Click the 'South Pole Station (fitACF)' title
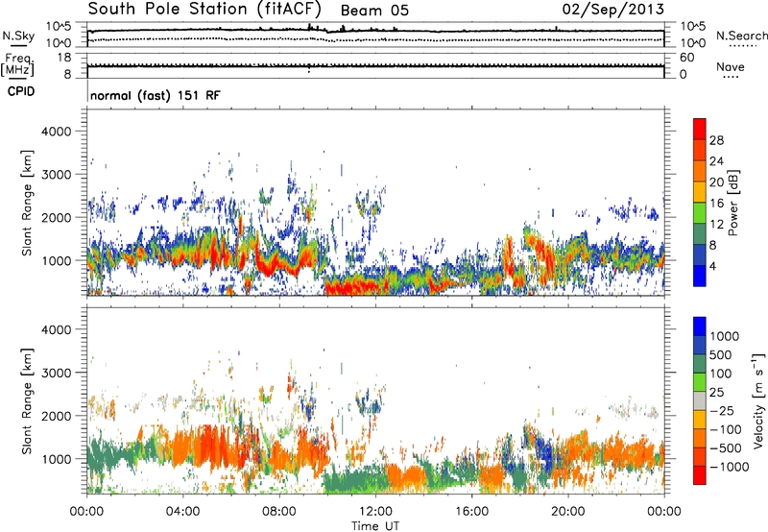Viewport: 768px width, 532px height. tap(204, 10)
